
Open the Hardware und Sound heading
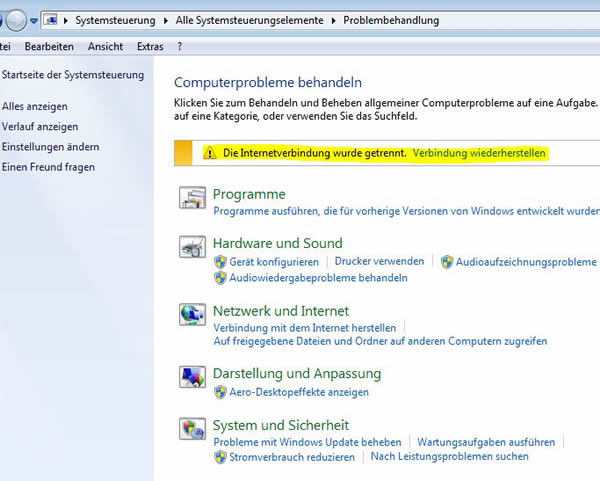coord(277,243)
